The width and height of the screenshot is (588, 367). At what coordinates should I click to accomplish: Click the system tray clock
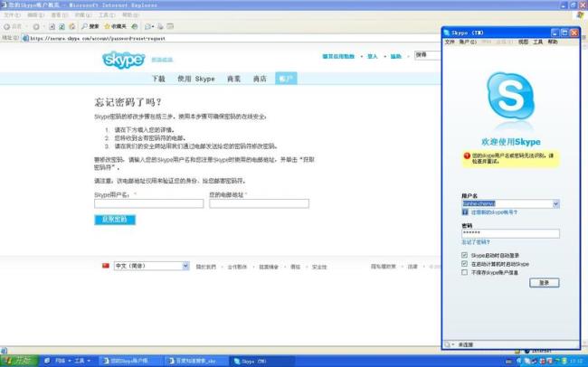pos(576,361)
